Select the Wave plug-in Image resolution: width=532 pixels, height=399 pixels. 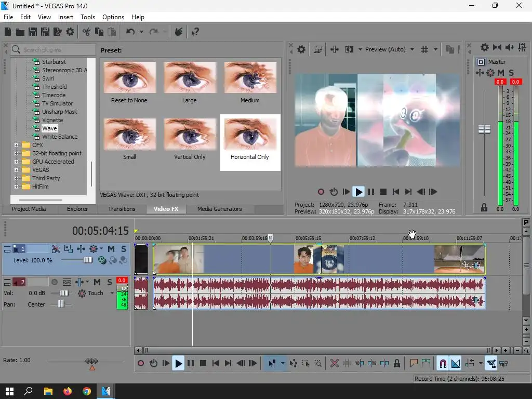coord(49,128)
